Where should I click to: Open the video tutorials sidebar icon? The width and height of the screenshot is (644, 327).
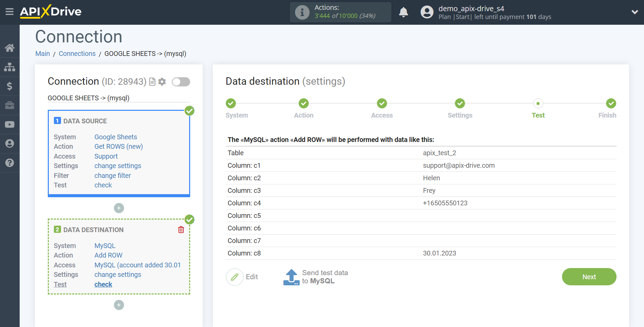9,124
